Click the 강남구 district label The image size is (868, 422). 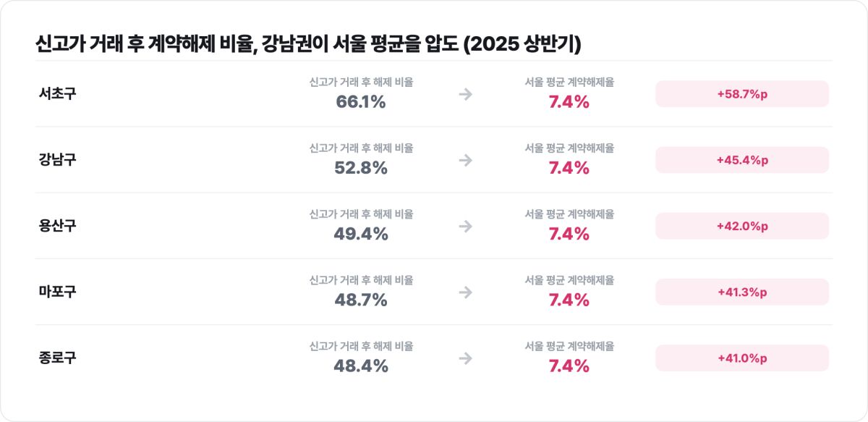[x=57, y=159]
